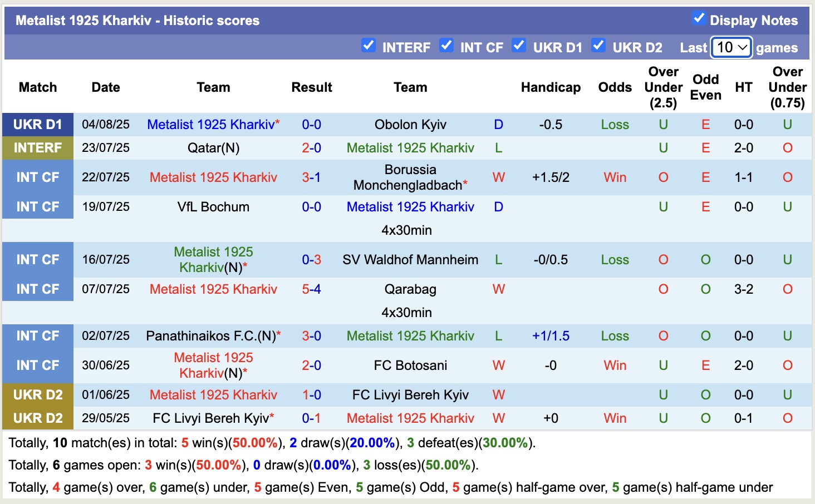Disable the INT CF filter checkbox
The height and width of the screenshot is (504, 815).
[446, 46]
